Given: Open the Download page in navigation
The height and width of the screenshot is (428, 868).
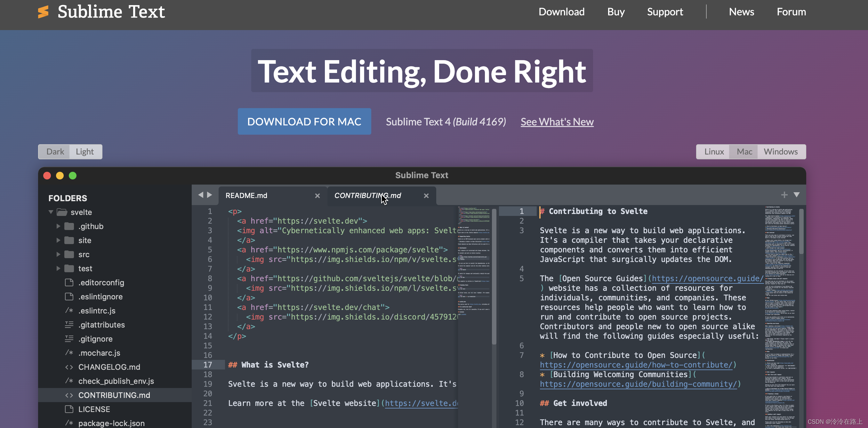Looking at the screenshot, I should pyautogui.click(x=561, y=12).
